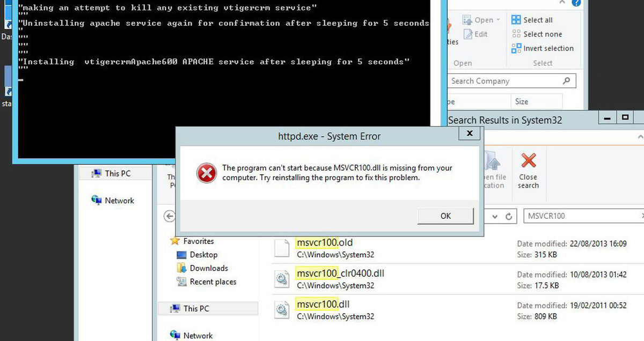Click the Size column header
The image size is (644, 341).
(537, 101)
